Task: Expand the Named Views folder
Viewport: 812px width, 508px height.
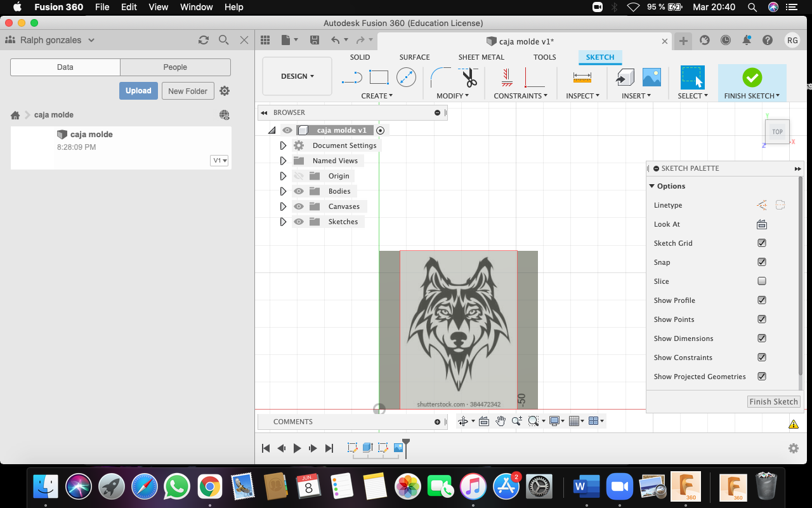Action: (x=283, y=161)
